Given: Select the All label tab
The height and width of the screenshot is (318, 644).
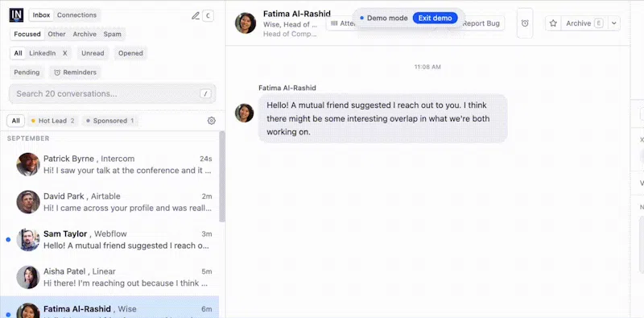Looking at the screenshot, I should tap(15, 121).
